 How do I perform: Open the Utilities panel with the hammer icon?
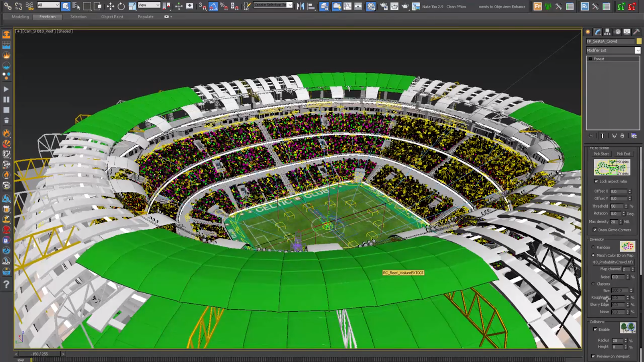pyautogui.click(x=636, y=31)
